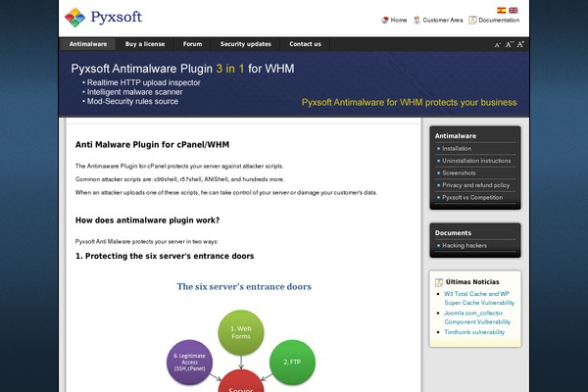Click the Customer Area person icon
The image size is (588, 392).
[x=416, y=20]
